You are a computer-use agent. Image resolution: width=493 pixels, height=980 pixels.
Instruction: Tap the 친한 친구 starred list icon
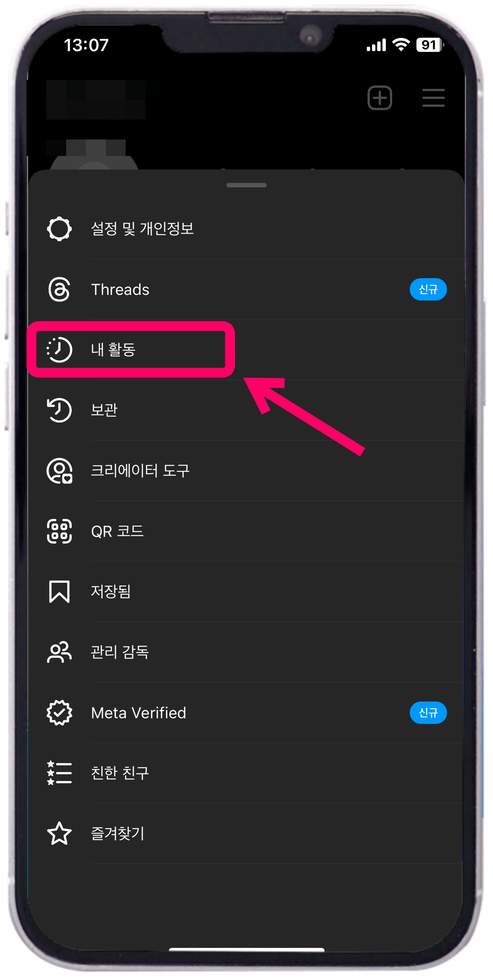click(59, 773)
